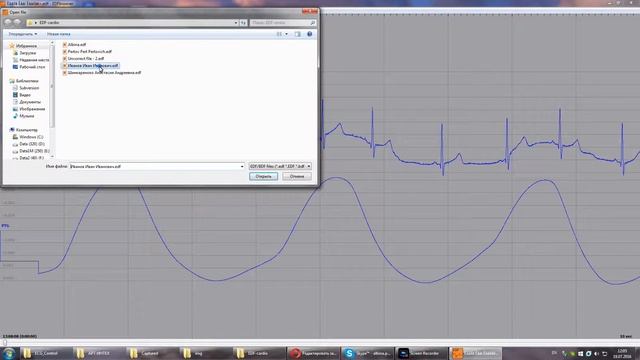The image size is (640, 360).
Task: Select Изображения library in navigation pane
Action: click(29, 109)
